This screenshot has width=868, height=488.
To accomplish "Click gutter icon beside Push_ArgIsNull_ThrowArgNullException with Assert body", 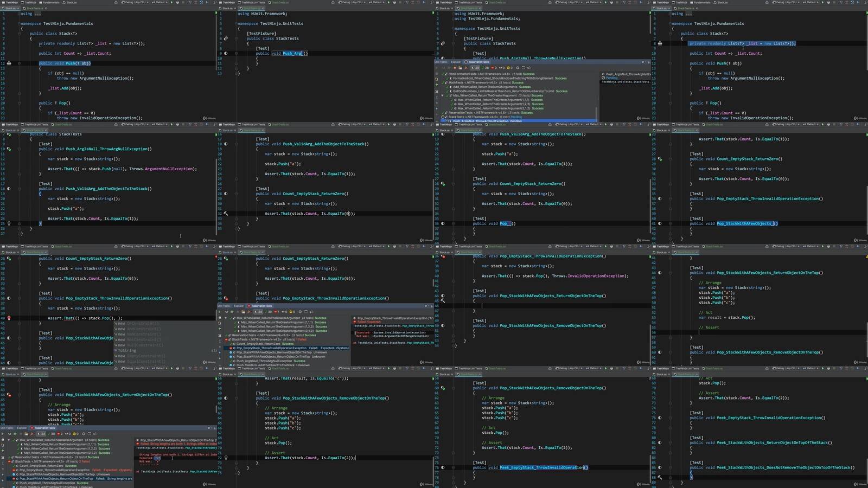I will point(9,149).
